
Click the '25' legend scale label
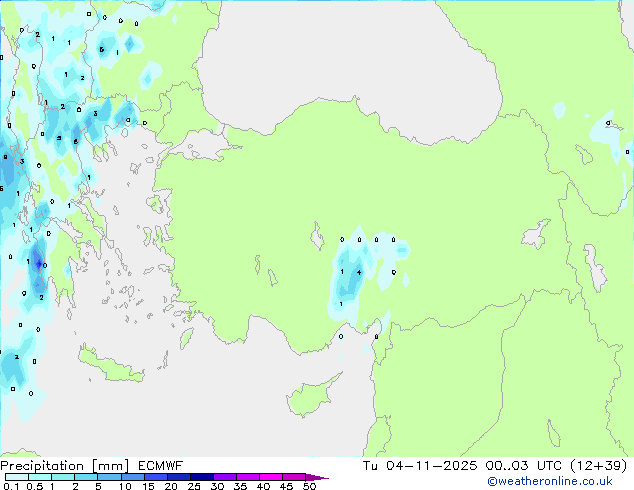click(194, 486)
